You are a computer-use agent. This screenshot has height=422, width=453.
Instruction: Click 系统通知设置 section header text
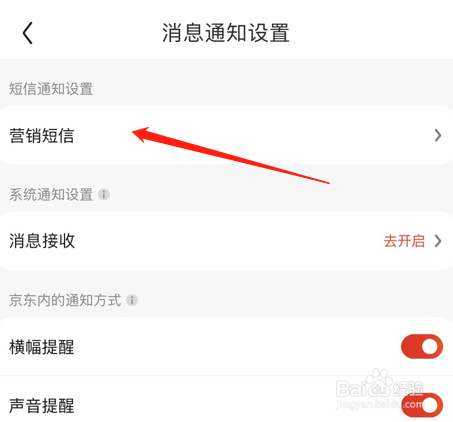point(51,194)
